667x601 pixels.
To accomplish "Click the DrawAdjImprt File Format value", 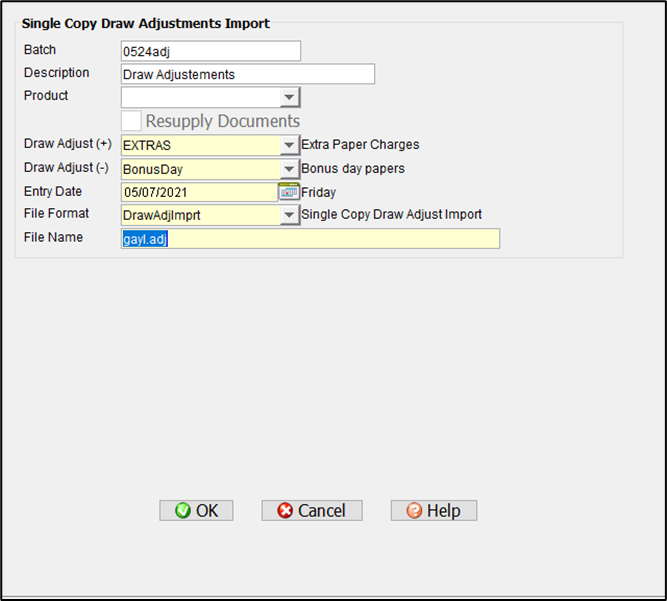I will point(200,215).
